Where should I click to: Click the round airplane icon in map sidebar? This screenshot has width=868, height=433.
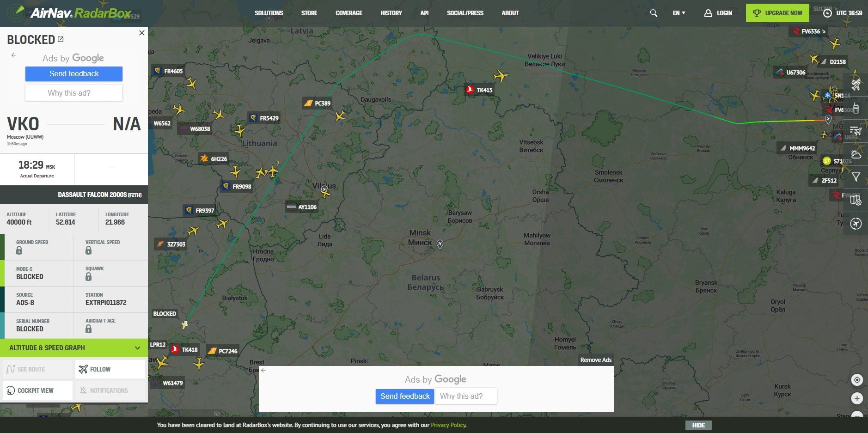click(x=856, y=224)
